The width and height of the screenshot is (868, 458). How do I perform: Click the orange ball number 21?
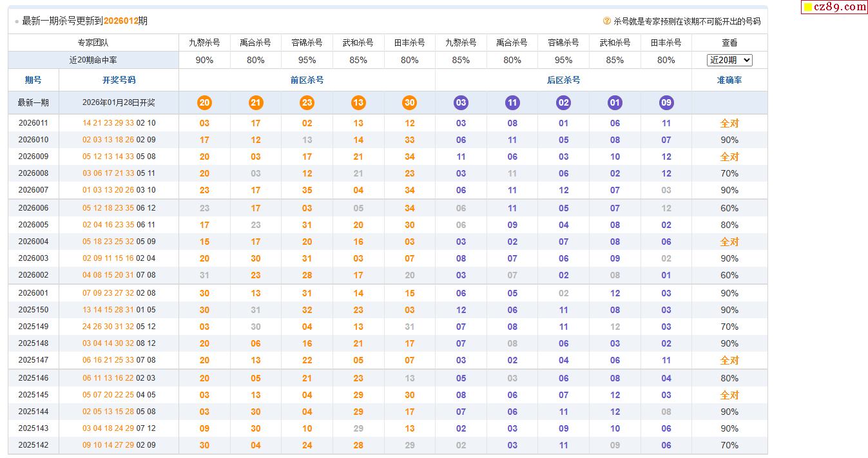[x=256, y=103]
